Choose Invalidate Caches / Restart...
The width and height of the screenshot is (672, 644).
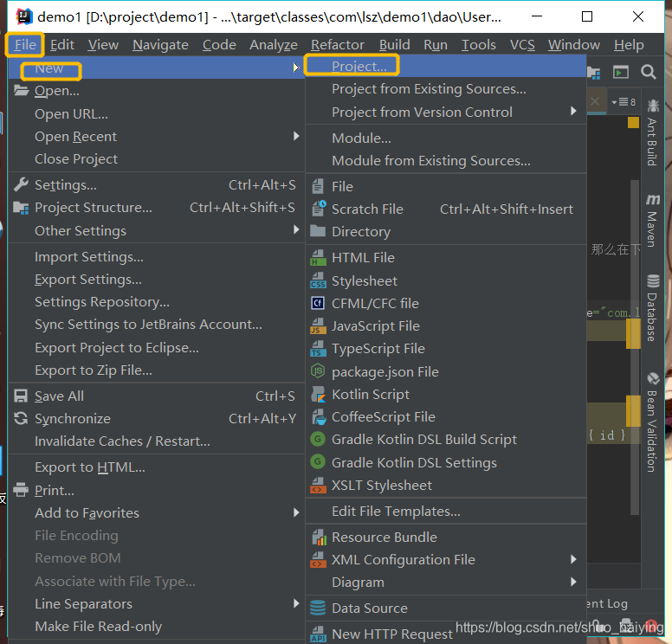click(157, 441)
